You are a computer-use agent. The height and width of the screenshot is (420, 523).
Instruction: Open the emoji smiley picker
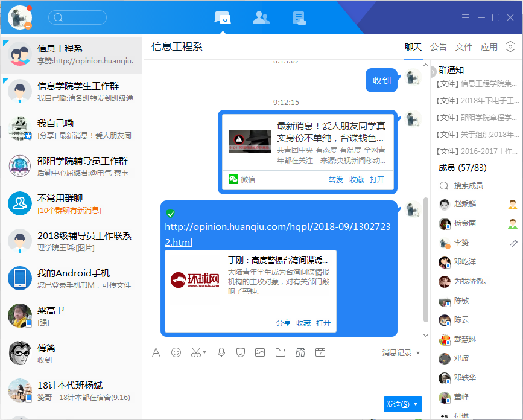[176, 352]
